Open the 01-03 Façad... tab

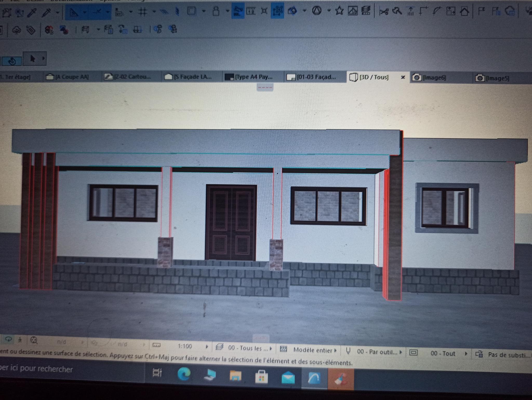316,77
